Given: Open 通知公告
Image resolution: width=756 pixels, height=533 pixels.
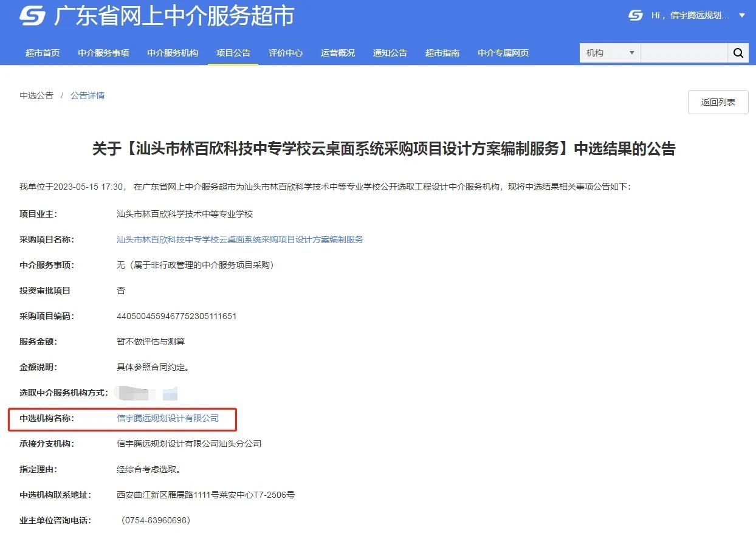Looking at the screenshot, I should point(390,53).
